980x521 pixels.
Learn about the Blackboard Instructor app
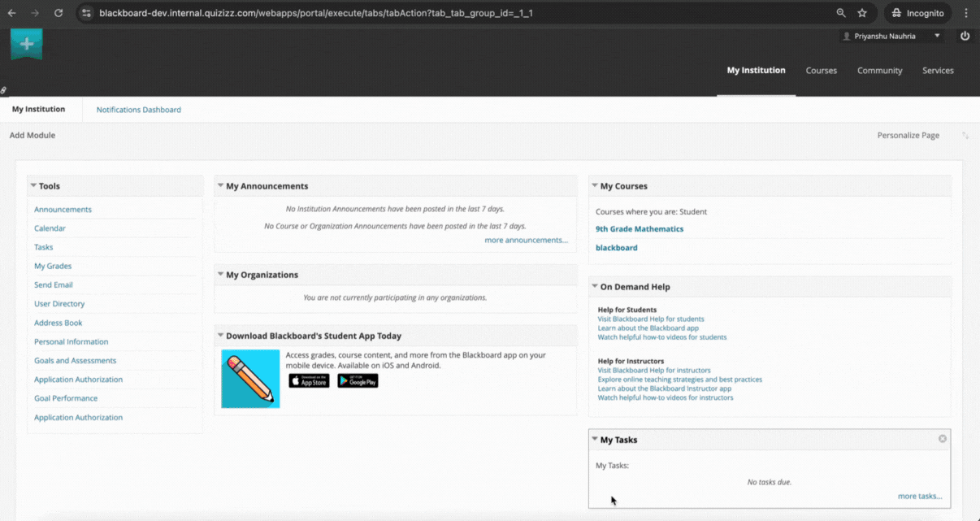pyautogui.click(x=665, y=389)
